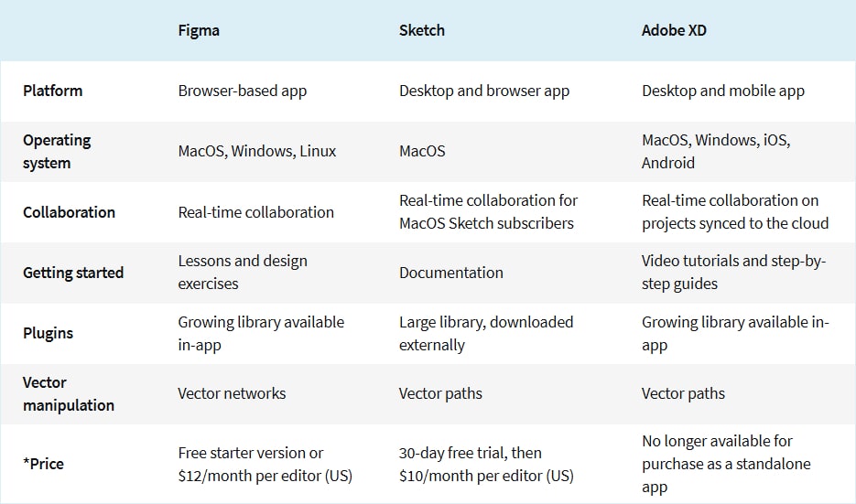This screenshot has width=856, height=504.
Task: Select the Operating system row label
Action: coord(57,151)
